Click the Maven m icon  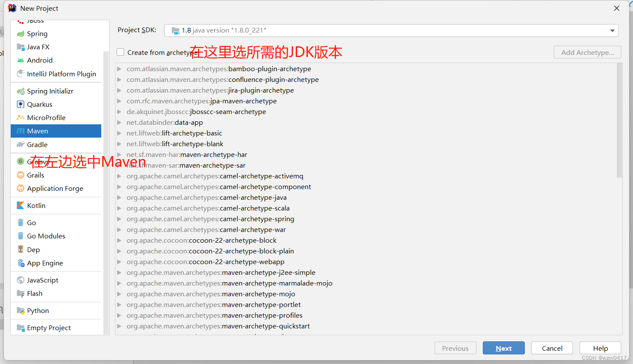[20, 131]
